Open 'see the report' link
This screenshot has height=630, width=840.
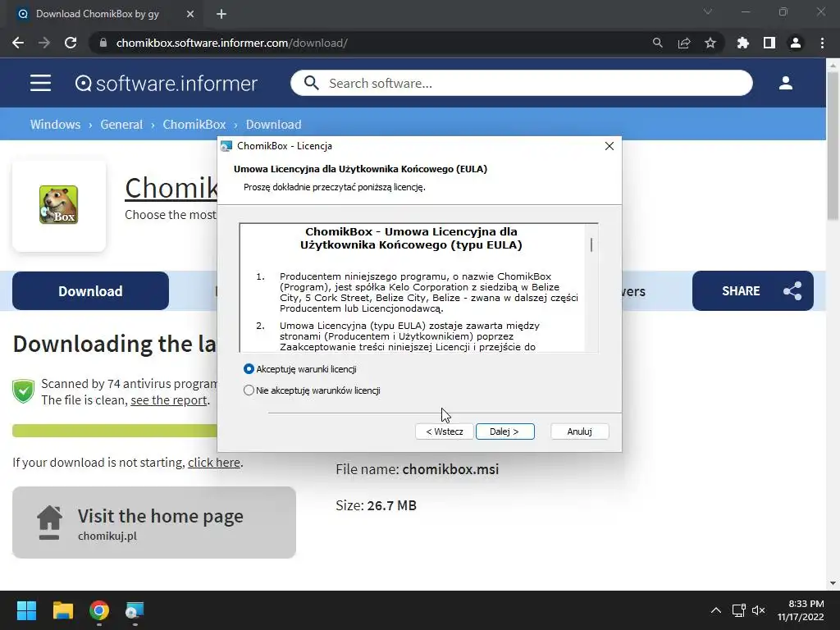tap(169, 400)
